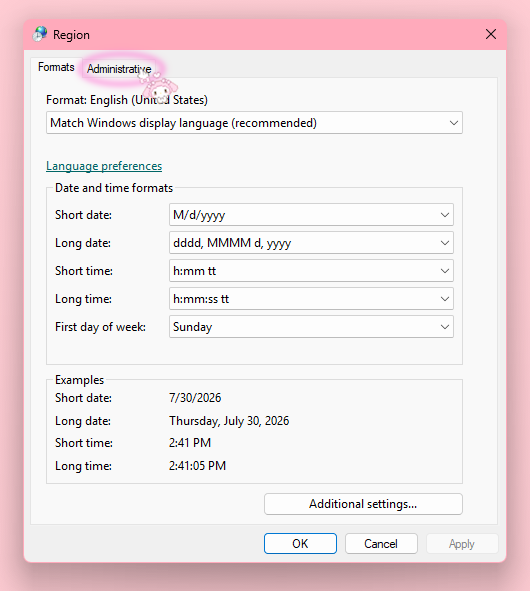Screen dimensions: 530x591
Task: Open the First day of week dropdown
Action: click(x=311, y=327)
